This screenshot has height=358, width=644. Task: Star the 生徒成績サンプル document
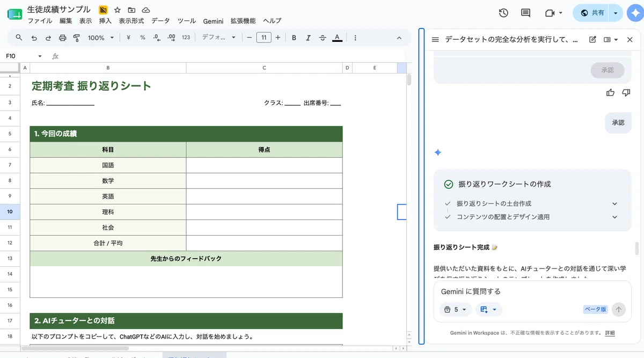pos(118,10)
